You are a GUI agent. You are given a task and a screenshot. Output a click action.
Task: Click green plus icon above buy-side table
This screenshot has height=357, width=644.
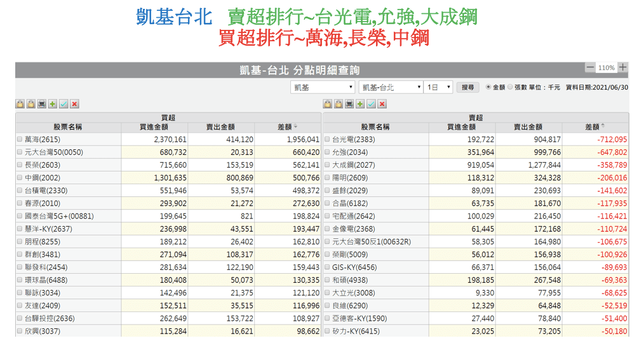pos(53,104)
